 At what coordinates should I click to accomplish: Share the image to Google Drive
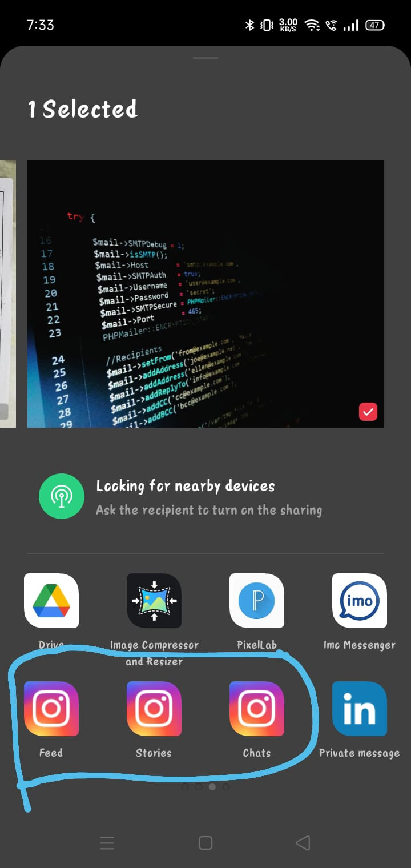[51, 601]
